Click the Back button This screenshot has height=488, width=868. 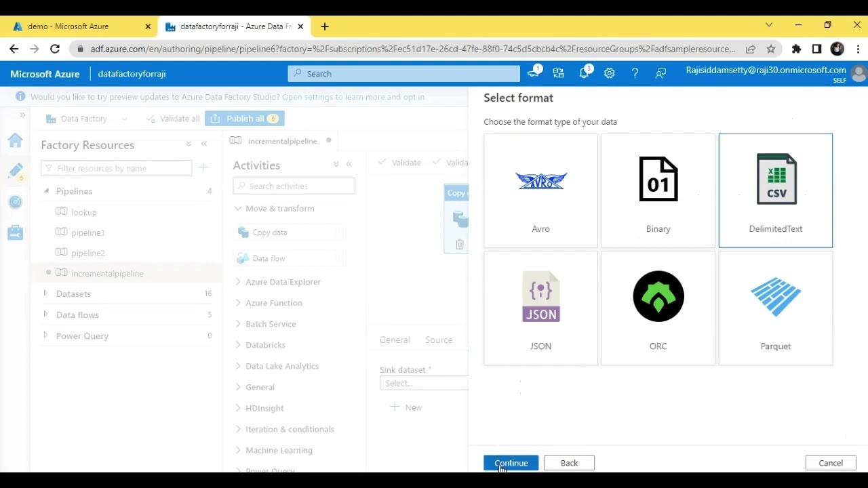coord(569,463)
